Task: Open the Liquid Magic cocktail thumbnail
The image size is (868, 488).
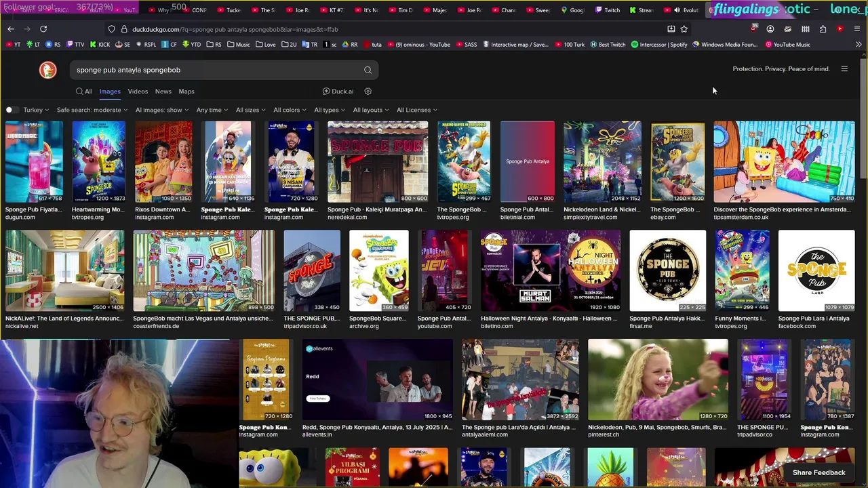Action: 34,162
